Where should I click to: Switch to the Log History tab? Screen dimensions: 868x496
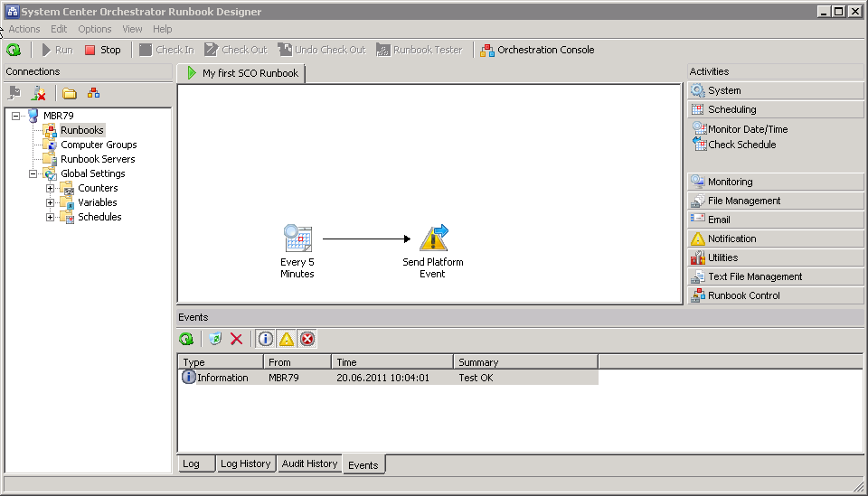pyautogui.click(x=245, y=463)
